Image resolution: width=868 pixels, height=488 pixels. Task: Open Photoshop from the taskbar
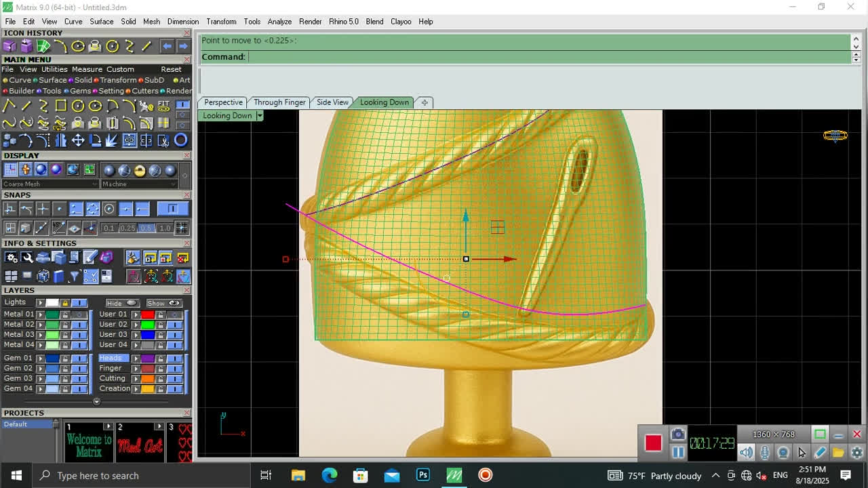coord(422,475)
